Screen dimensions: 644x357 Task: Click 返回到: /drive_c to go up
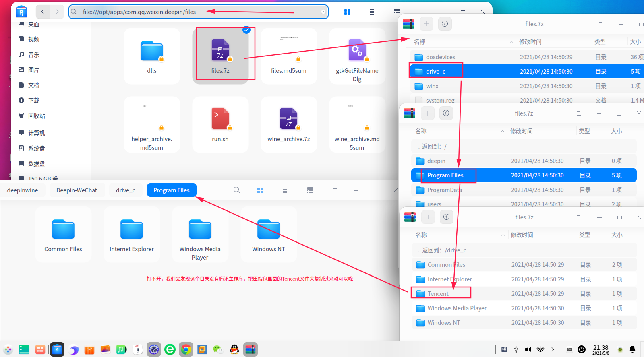[x=524, y=250]
